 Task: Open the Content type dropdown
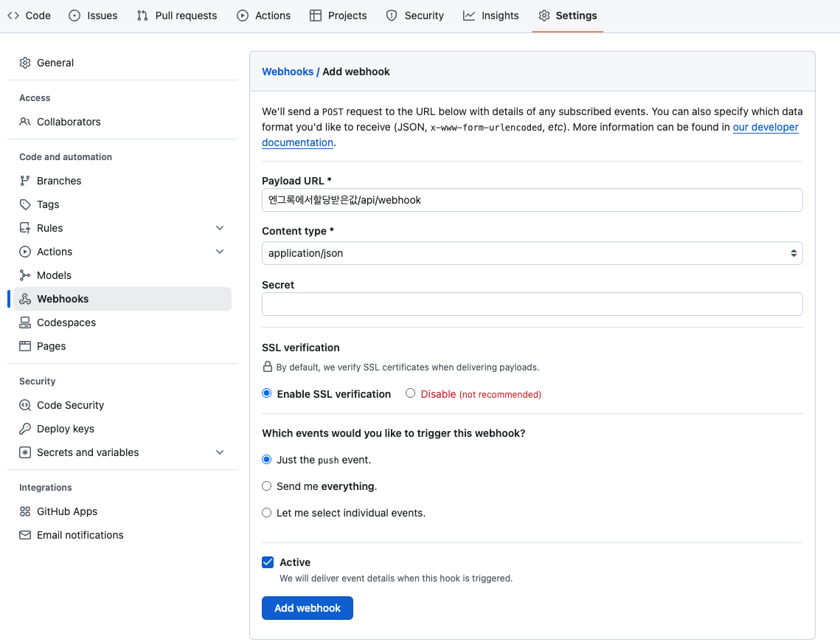[x=532, y=253]
